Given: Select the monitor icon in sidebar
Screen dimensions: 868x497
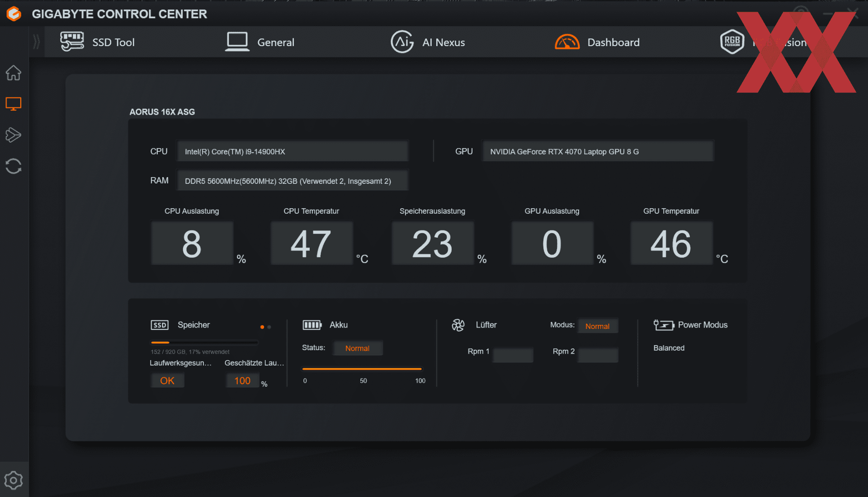Looking at the screenshot, I should (x=14, y=104).
